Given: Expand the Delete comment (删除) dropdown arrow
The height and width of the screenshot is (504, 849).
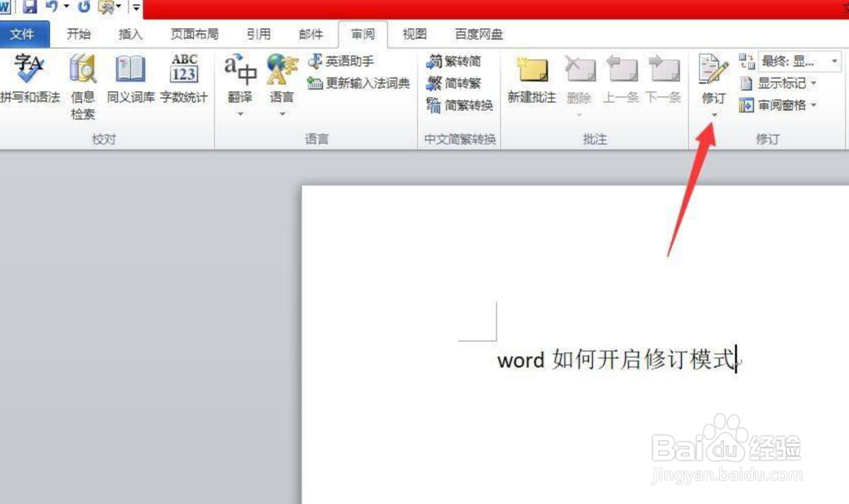Looking at the screenshot, I should (x=579, y=115).
